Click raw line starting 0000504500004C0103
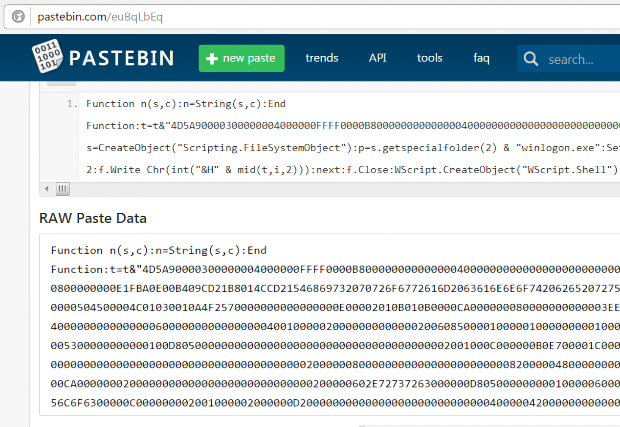This screenshot has width=620, height=427. pyautogui.click(x=335, y=307)
